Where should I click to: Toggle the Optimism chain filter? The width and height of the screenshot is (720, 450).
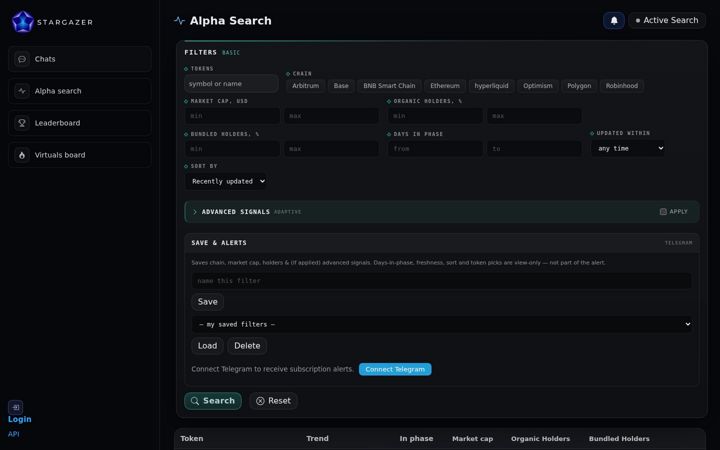[x=538, y=86]
